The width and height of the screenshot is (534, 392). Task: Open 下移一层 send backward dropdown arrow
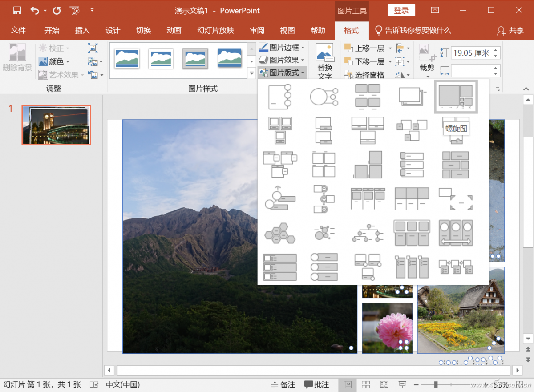pyautogui.click(x=390, y=61)
